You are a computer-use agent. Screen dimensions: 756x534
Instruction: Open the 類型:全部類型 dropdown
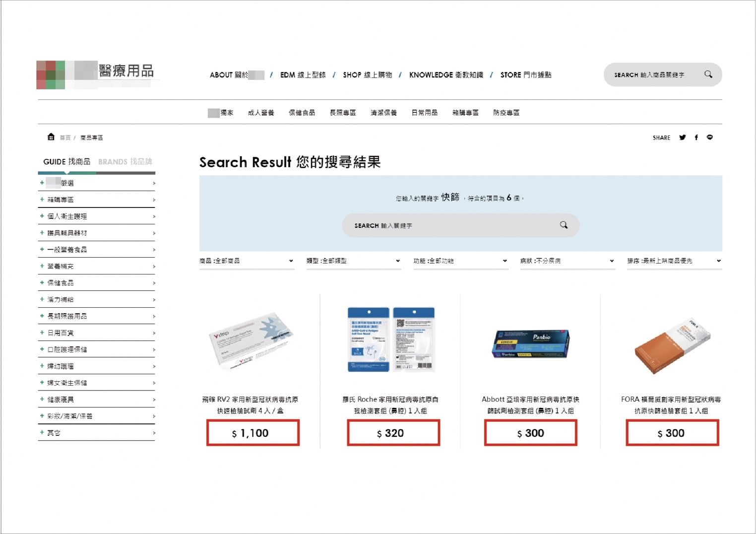(x=354, y=261)
